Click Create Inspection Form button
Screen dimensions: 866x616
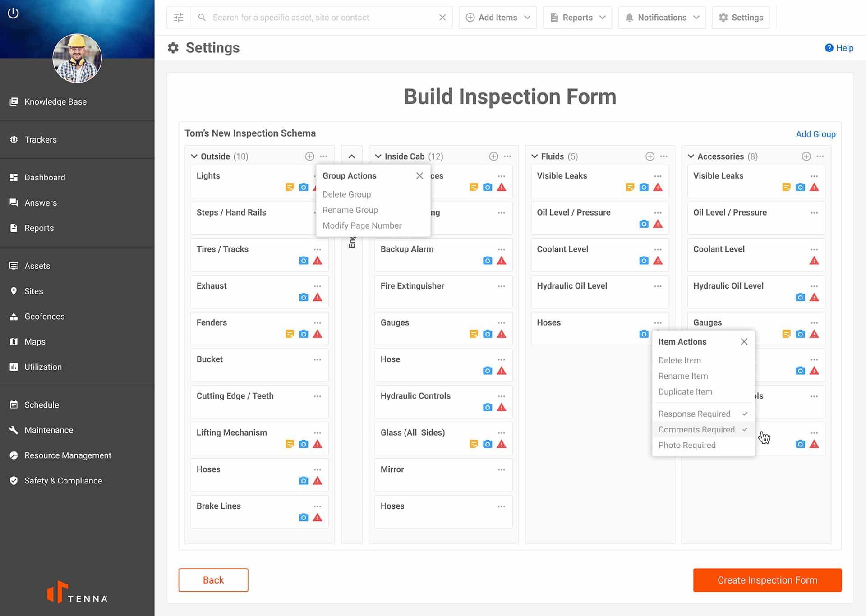pos(767,580)
